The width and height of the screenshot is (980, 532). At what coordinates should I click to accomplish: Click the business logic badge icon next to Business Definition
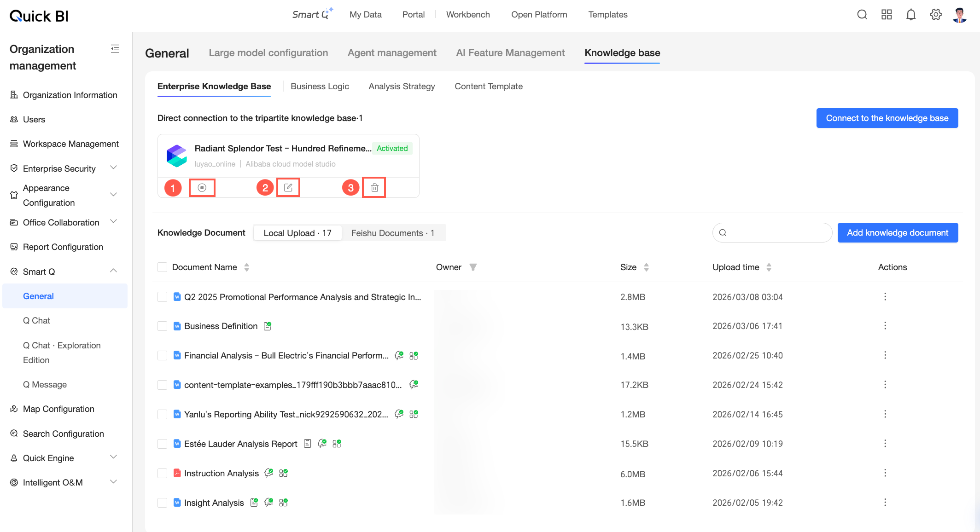(x=268, y=326)
